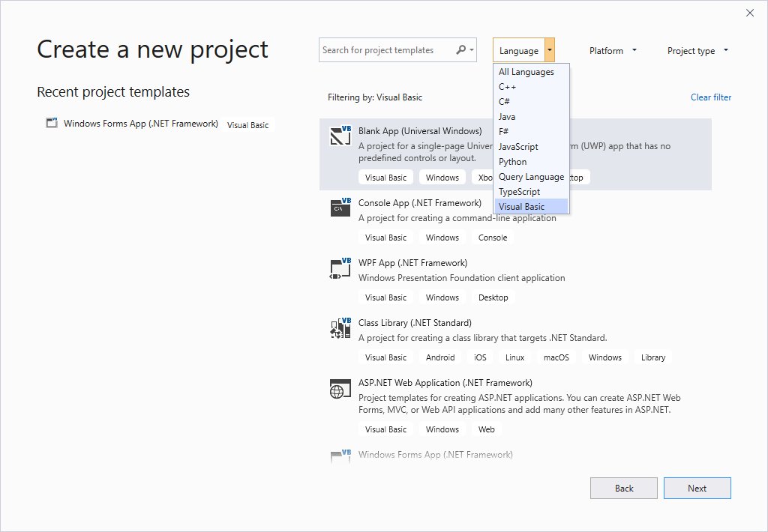Choose Python in the language list

click(531, 162)
